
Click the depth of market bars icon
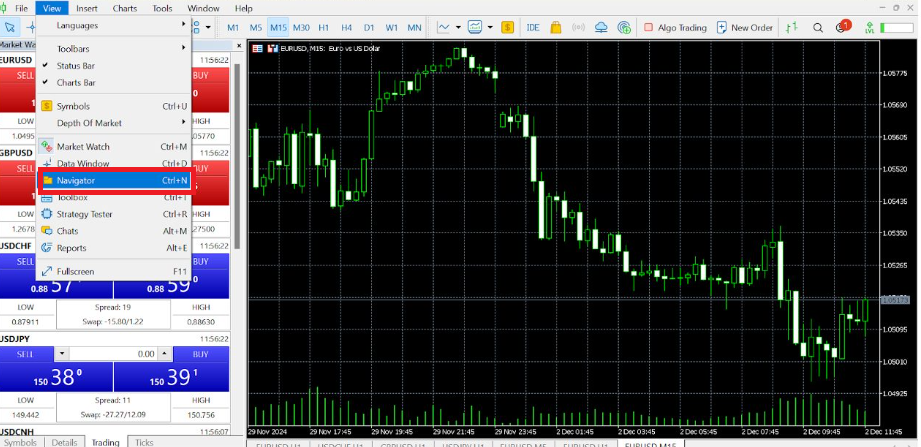coord(792,27)
